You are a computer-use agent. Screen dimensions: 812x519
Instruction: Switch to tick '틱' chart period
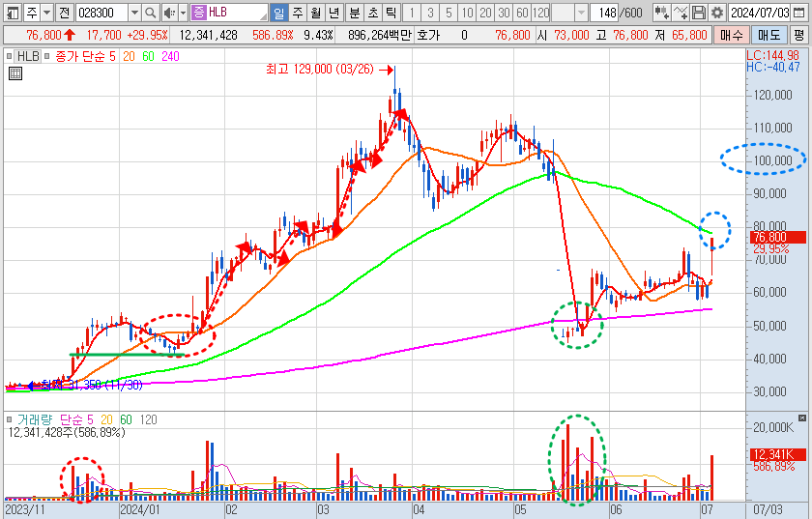click(391, 13)
